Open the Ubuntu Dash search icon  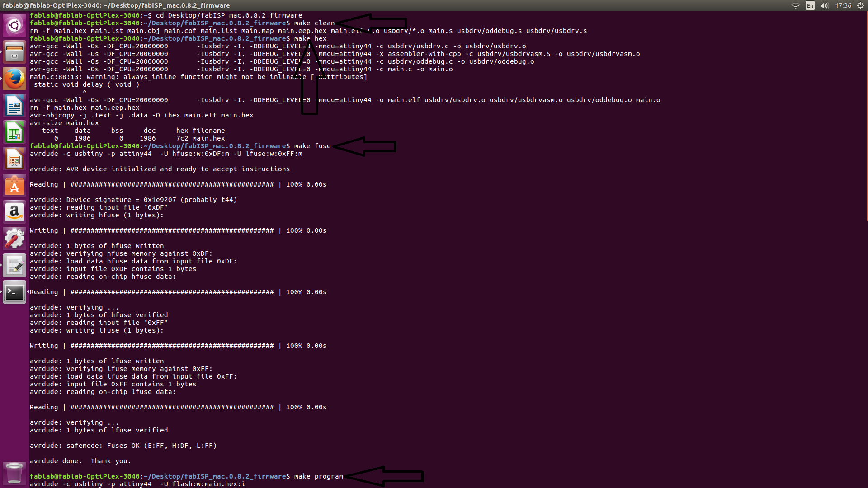pos(14,25)
